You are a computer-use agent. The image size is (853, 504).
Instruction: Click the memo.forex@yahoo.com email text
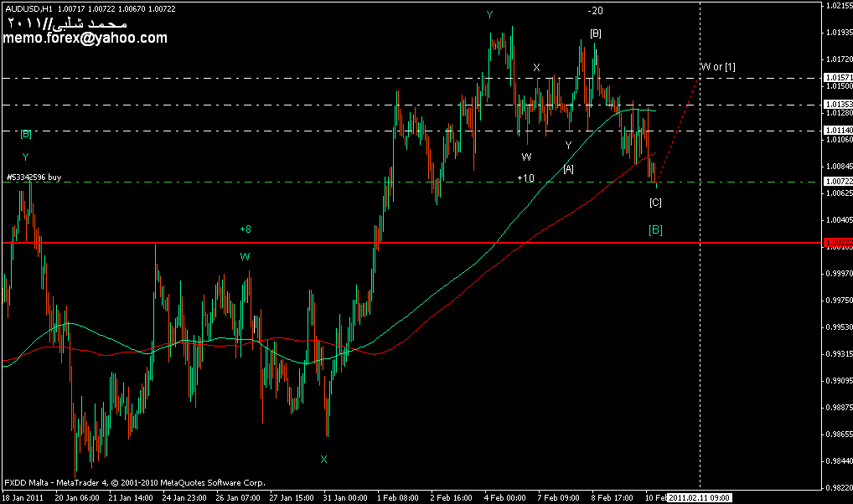point(85,39)
